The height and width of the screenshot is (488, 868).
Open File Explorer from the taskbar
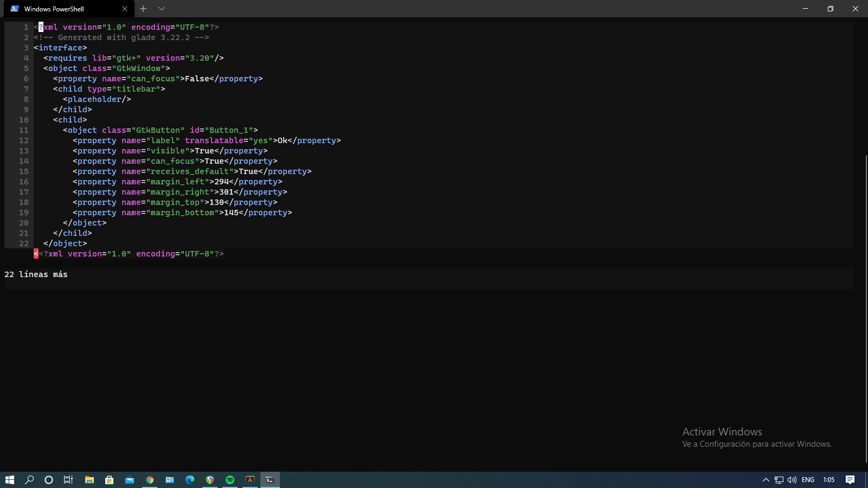(x=89, y=480)
